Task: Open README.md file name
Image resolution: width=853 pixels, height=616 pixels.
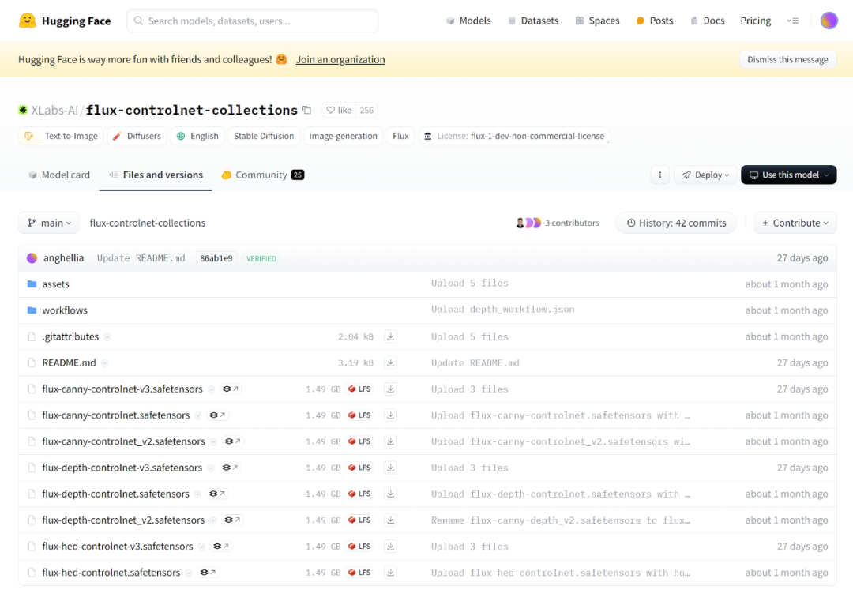Action: pyautogui.click(x=69, y=362)
